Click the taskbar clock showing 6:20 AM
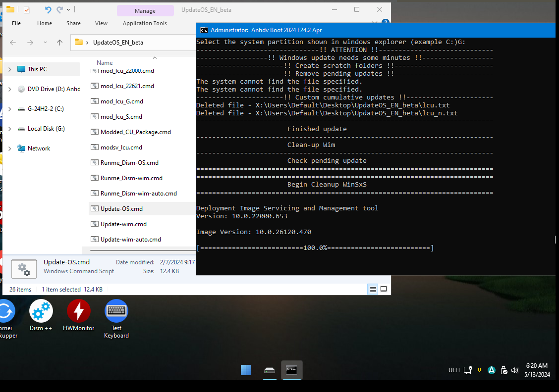This screenshot has height=392, width=559. [537, 370]
